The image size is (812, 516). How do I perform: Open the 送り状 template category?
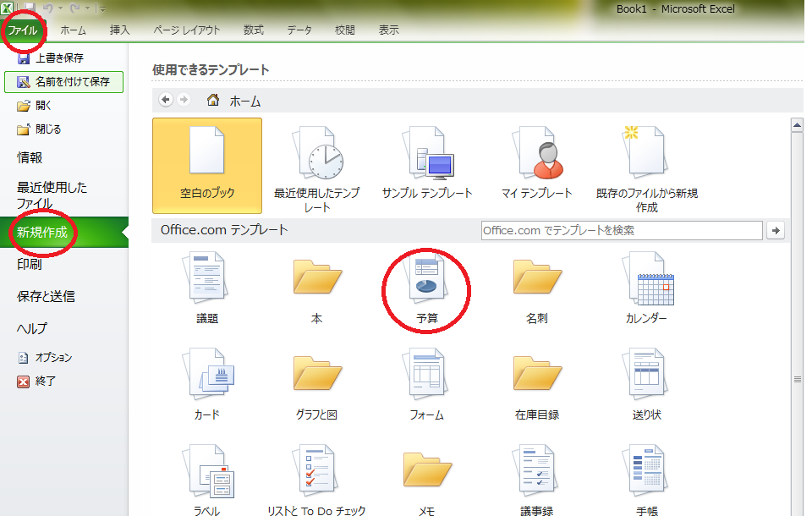(647, 384)
